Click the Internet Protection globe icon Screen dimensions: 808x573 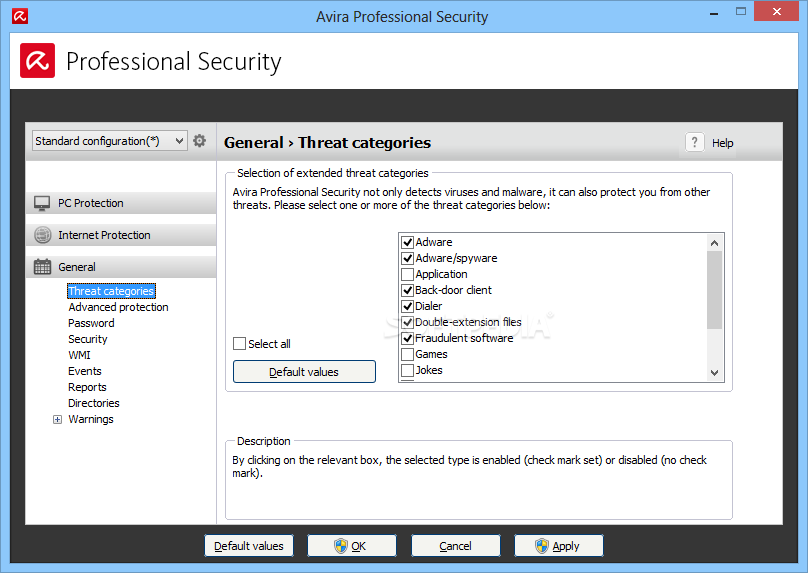point(42,235)
